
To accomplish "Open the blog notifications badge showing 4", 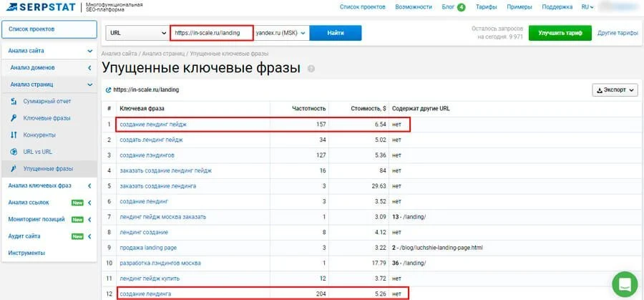I will 462,7.
